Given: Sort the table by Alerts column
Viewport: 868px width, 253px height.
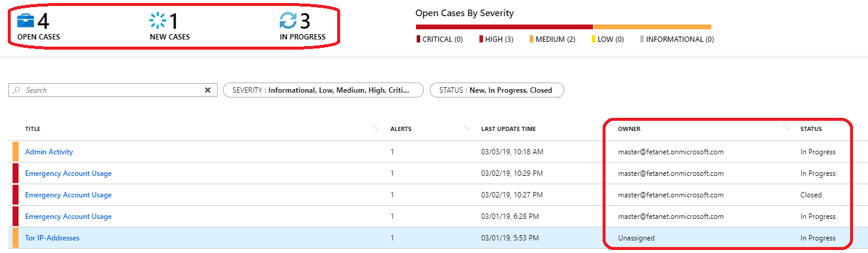Looking at the screenshot, I should pos(401,129).
